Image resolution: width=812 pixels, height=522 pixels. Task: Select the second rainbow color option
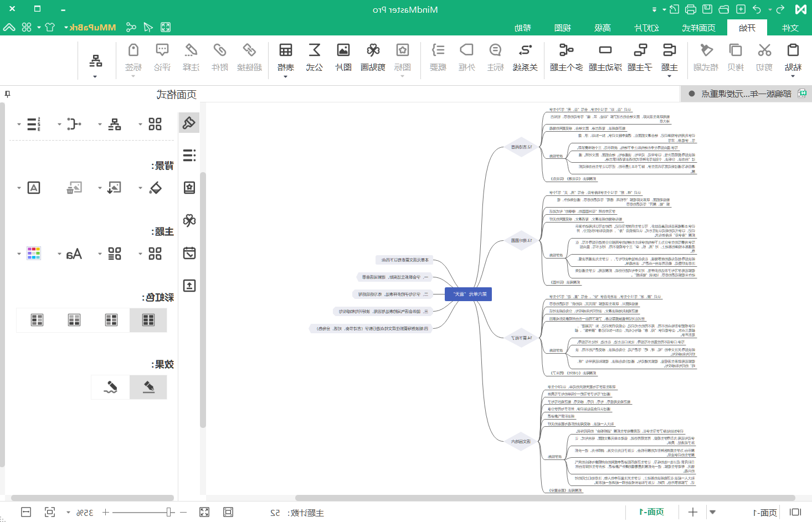(111, 320)
